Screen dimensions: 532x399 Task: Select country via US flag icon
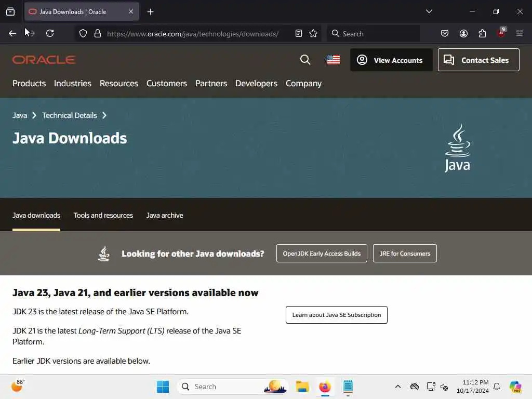coord(334,60)
